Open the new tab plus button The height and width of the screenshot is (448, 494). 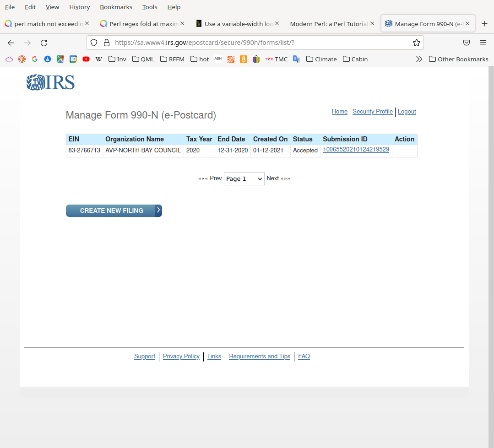tap(484, 24)
